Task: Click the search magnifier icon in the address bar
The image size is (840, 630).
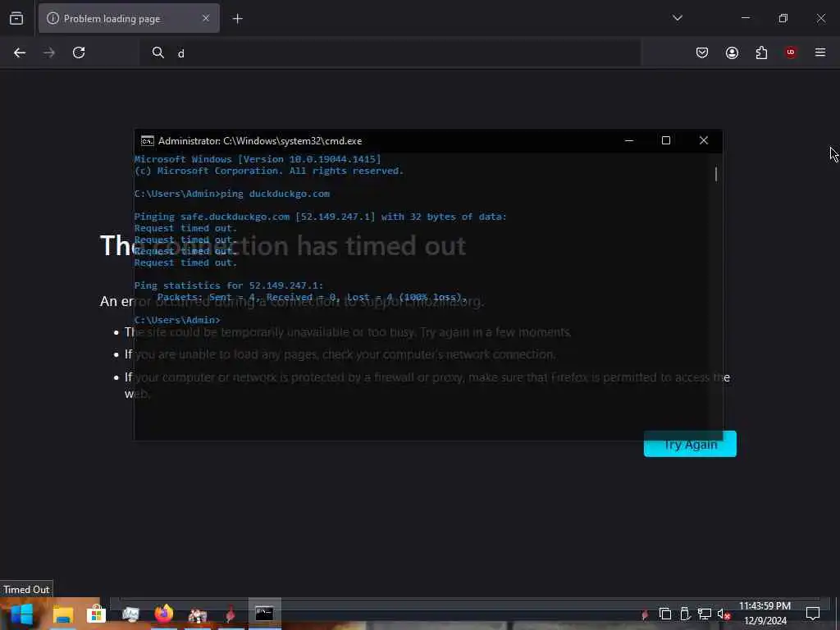Action: click(x=157, y=52)
